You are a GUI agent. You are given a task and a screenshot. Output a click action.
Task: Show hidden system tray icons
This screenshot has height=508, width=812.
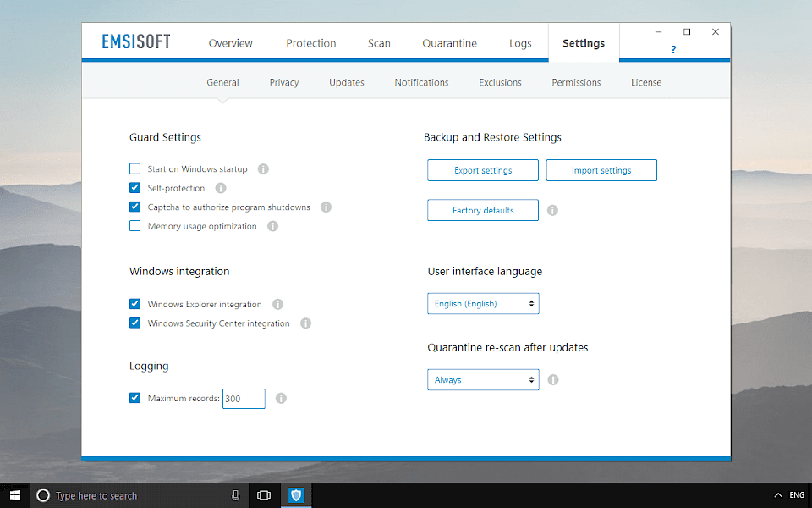pyautogui.click(x=778, y=495)
